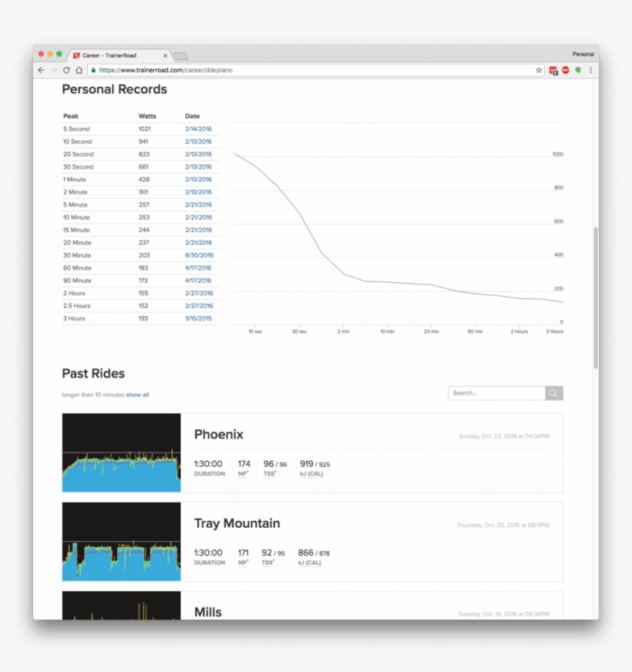This screenshot has width=632, height=672.
Task: Click the green Hangouts extension icon
Action: [x=578, y=70]
